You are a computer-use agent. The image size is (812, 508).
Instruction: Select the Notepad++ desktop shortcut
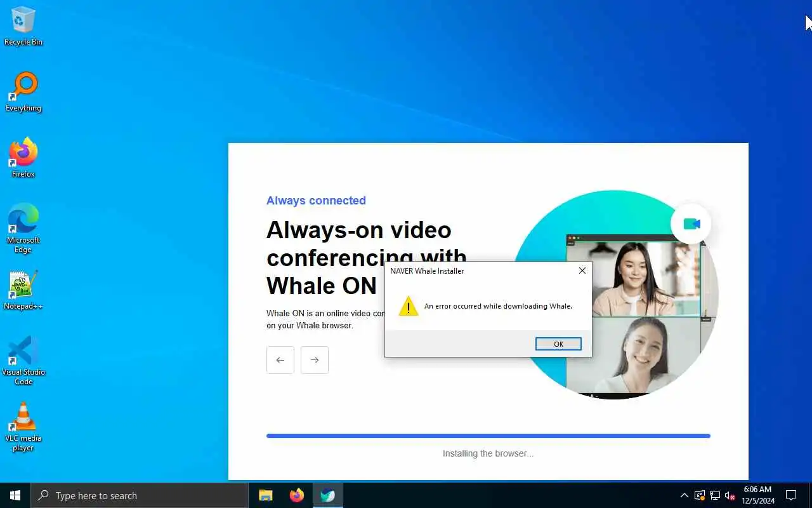coord(23,291)
